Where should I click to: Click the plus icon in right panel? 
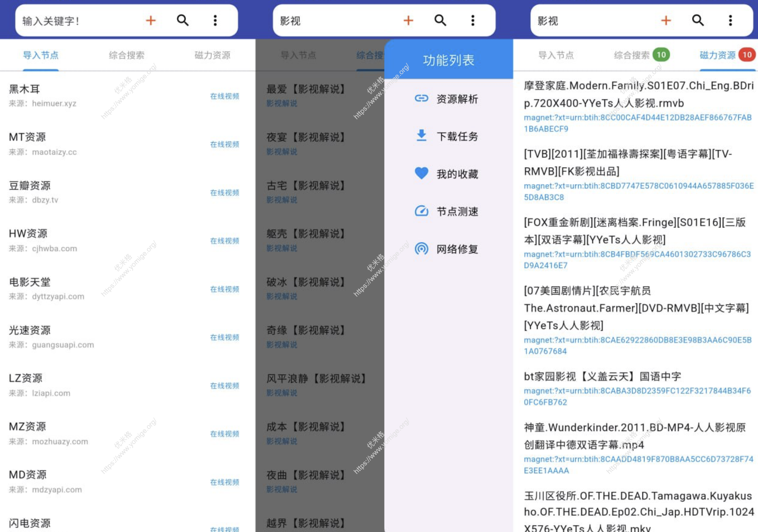(x=666, y=21)
